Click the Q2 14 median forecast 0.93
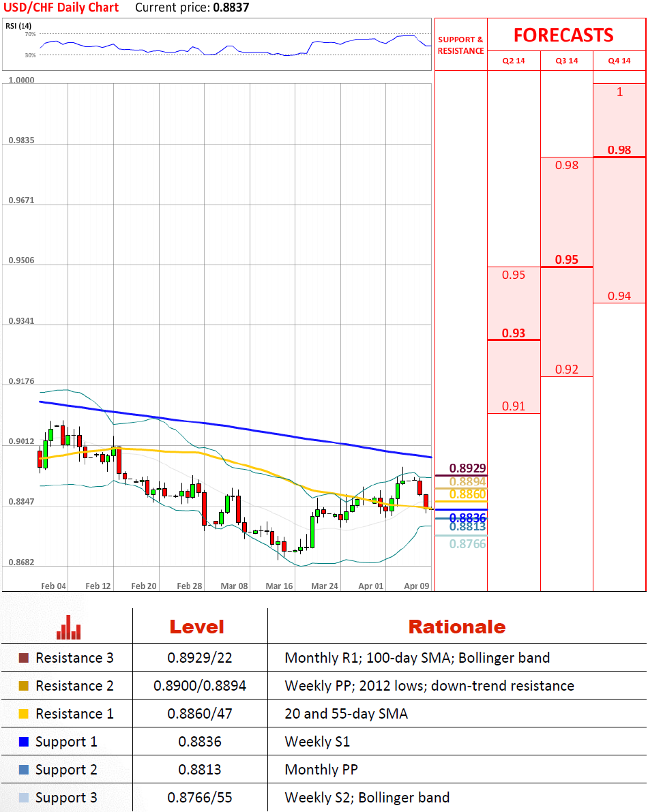Image resolution: width=648 pixels, height=812 pixels. click(x=514, y=333)
